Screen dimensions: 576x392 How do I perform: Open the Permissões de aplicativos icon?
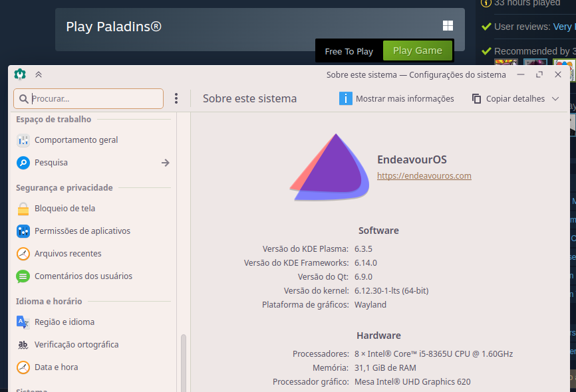(x=23, y=231)
